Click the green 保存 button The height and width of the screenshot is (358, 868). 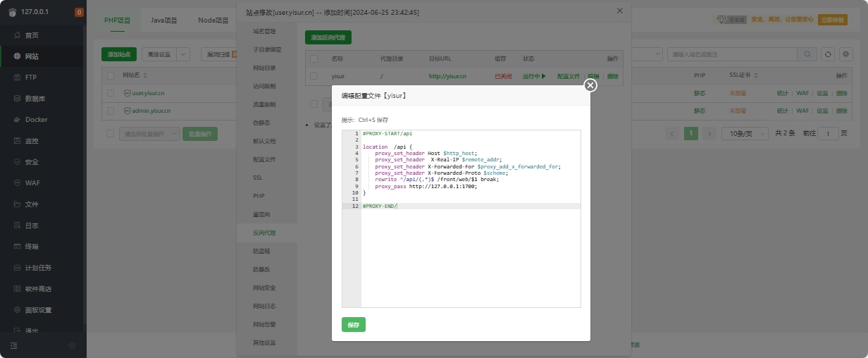(353, 325)
